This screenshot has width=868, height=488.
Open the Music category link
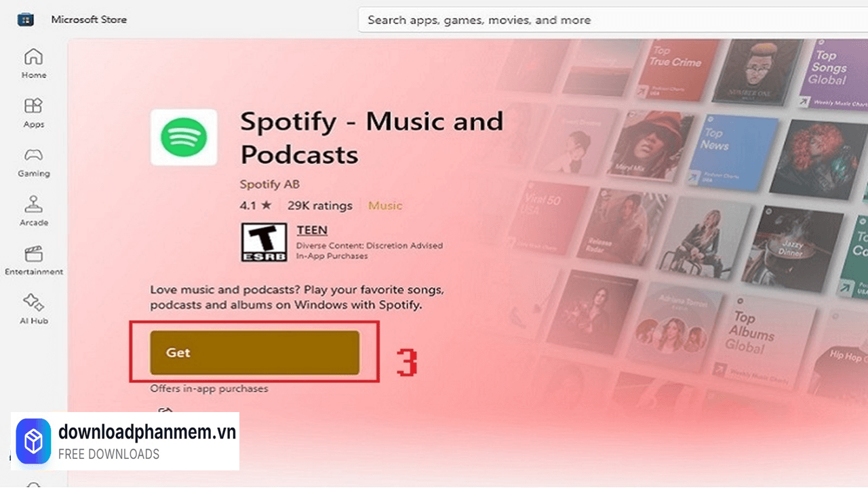tap(385, 205)
